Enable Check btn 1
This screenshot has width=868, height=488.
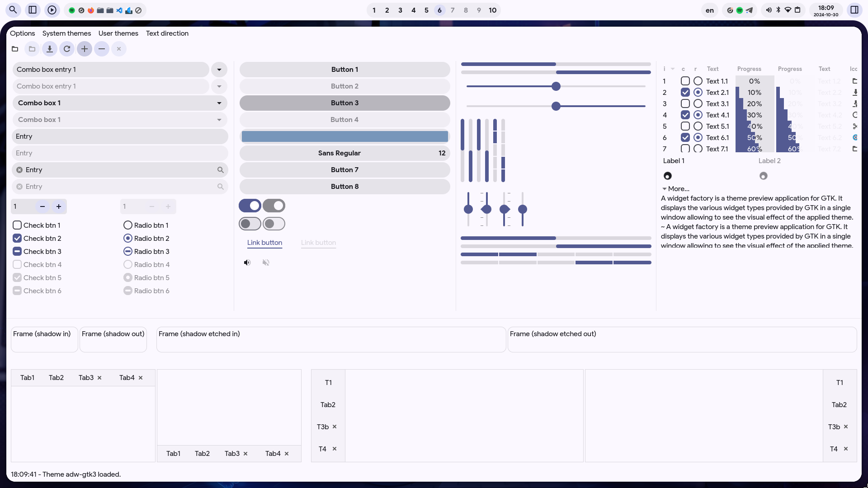(17, 225)
